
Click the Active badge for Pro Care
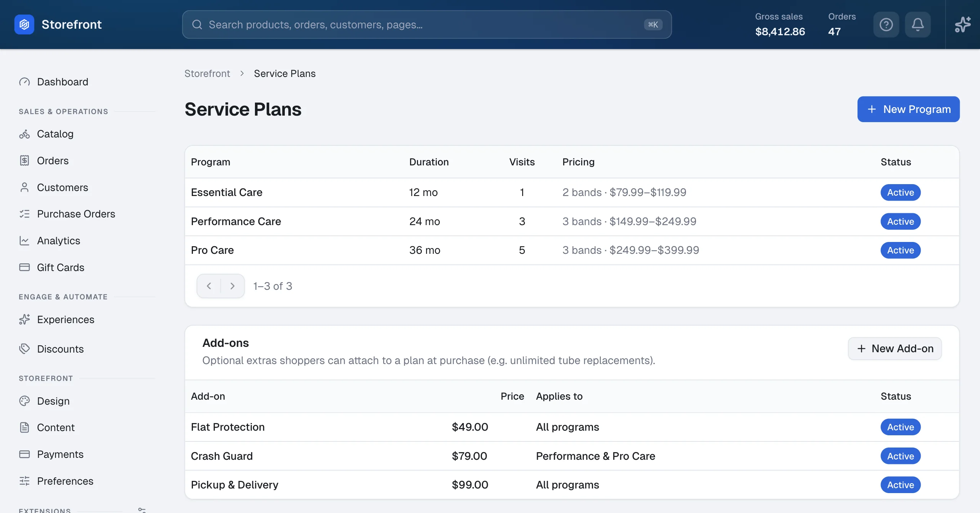pyautogui.click(x=900, y=250)
